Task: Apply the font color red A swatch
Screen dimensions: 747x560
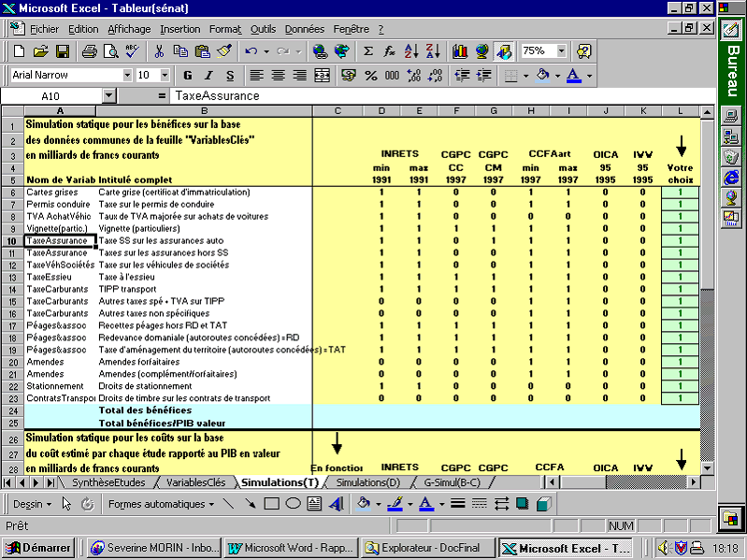Action: [x=574, y=75]
